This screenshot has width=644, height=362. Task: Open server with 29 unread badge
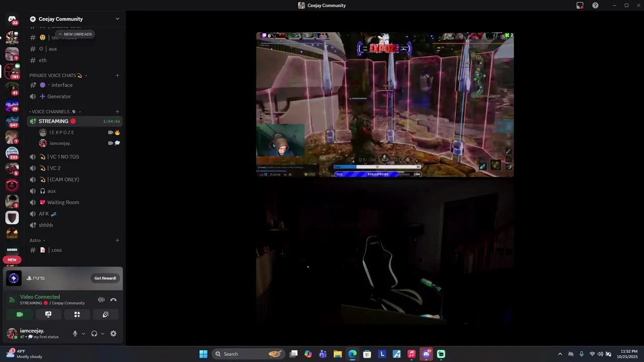click(12, 104)
